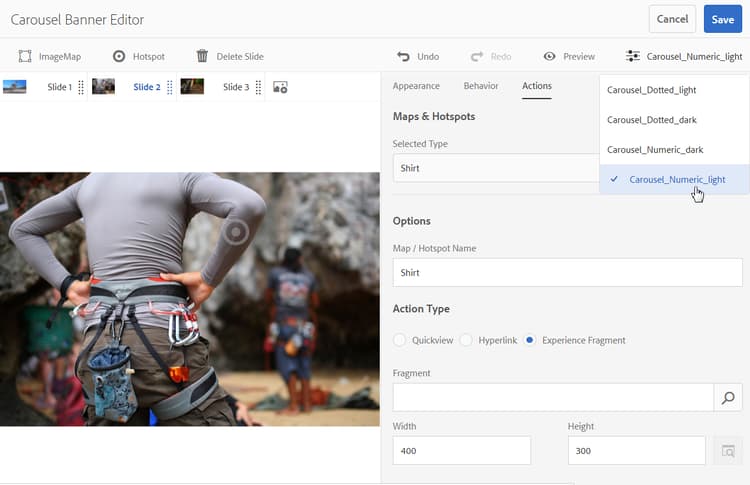This screenshot has height=485, width=750.
Task: Select the ImageMap tool
Action: 49,56
